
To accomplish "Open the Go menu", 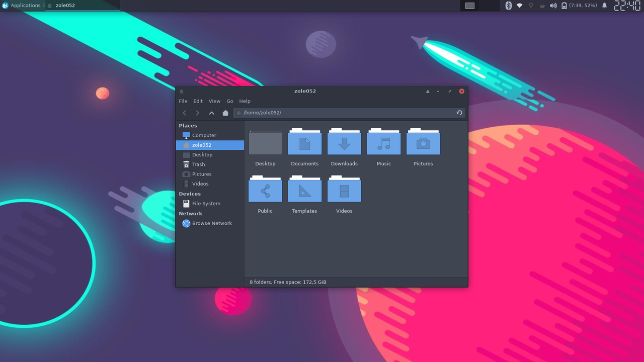I will (230, 101).
